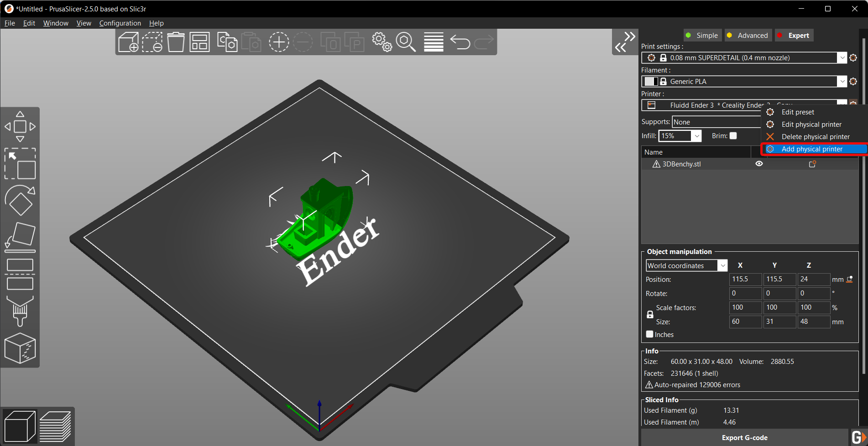Image resolution: width=868 pixels, height=446 pixels.
Task: Open the Printer preset dropdown
Action: [842, 103]
